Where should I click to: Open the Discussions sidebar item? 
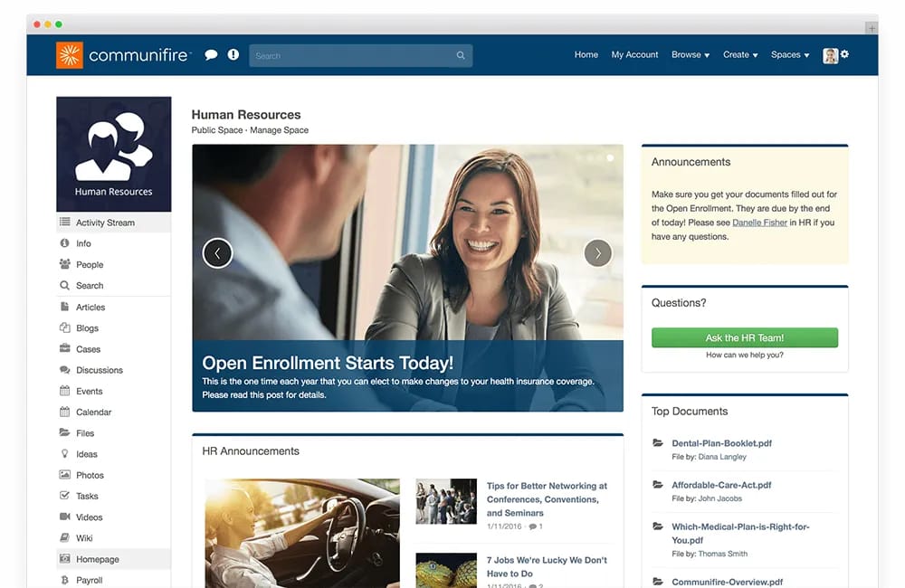click(x=114, y=370)
